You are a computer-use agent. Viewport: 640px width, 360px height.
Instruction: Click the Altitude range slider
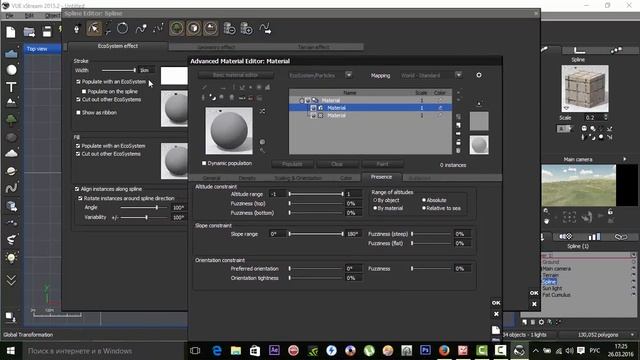[316, 194]
